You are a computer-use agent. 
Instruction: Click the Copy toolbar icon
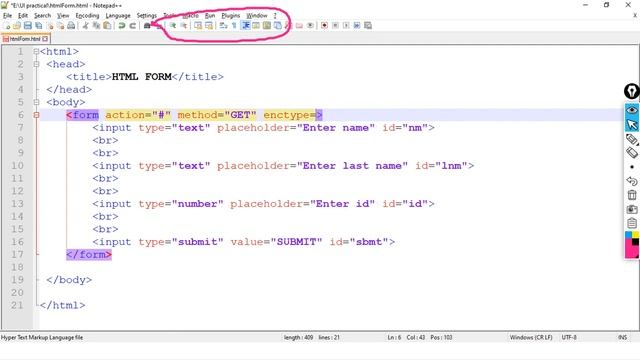96,25
